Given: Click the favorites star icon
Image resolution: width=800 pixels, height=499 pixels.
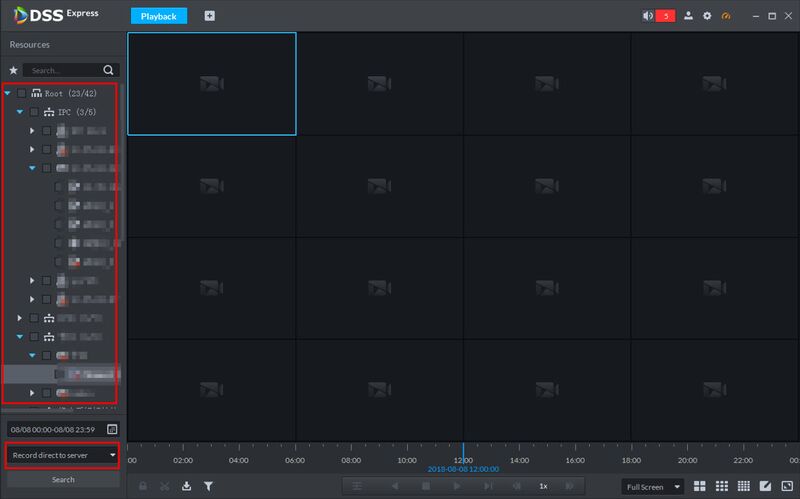Looking at the screenshot, I should tap(13, 70).
